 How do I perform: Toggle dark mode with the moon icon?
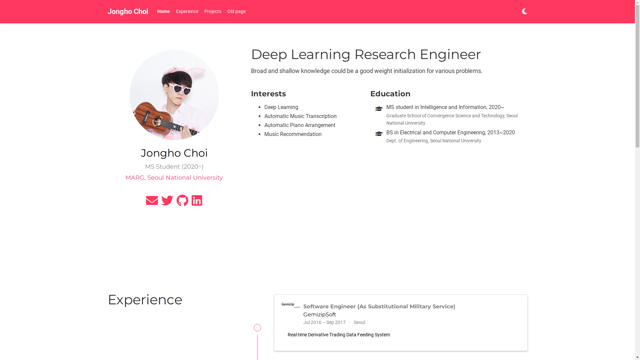(524, 11)
